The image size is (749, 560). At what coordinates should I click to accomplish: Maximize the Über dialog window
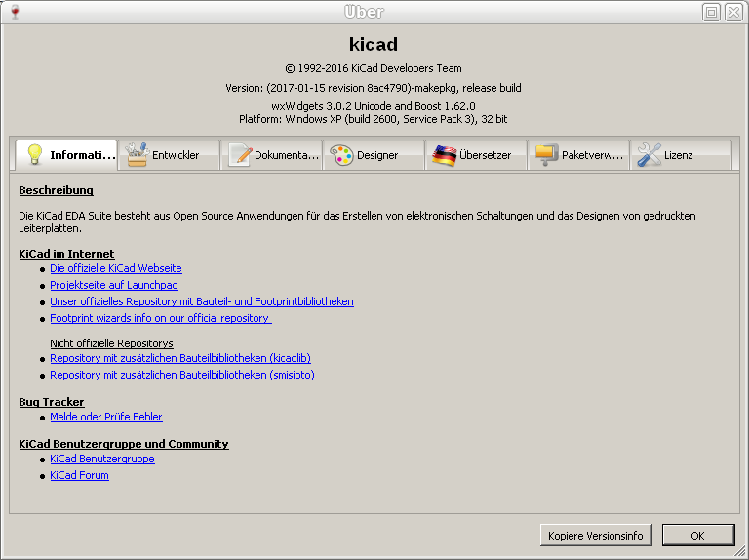coord(711,12)
